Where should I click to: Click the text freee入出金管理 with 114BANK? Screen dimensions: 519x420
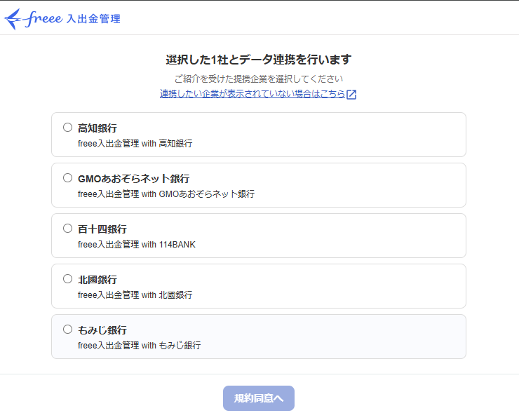[x=137, y=245]
